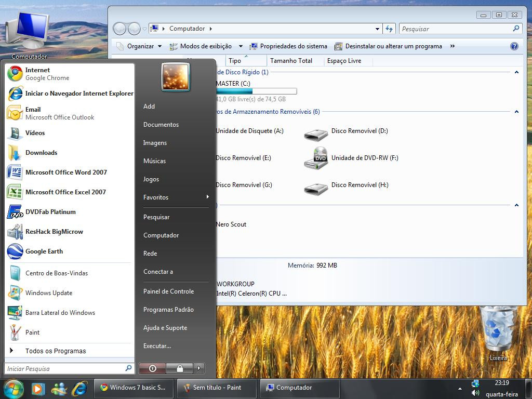Select Disco Removível (D:) drive icon

point(316,135)
